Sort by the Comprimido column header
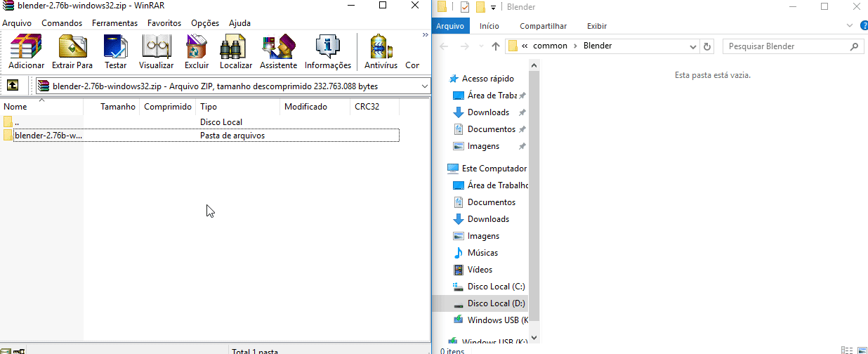868x354 pixels. 168,107
